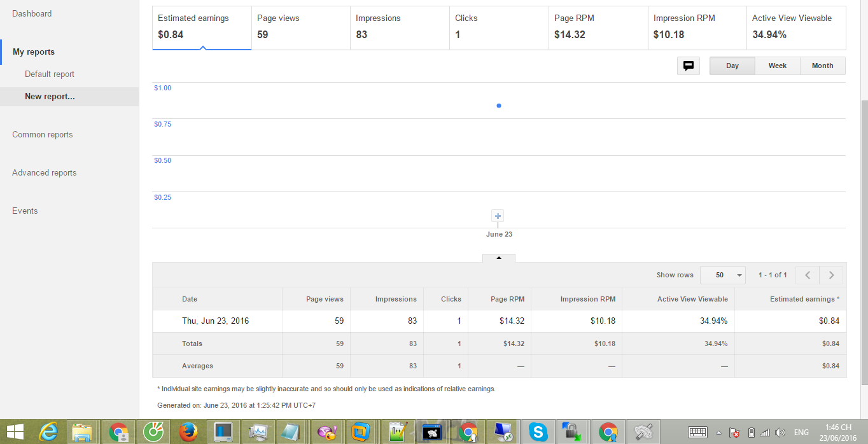This screenshot has width=868, height=444.
Task: Open Default report in the sidebar
Action: point(50,74)
